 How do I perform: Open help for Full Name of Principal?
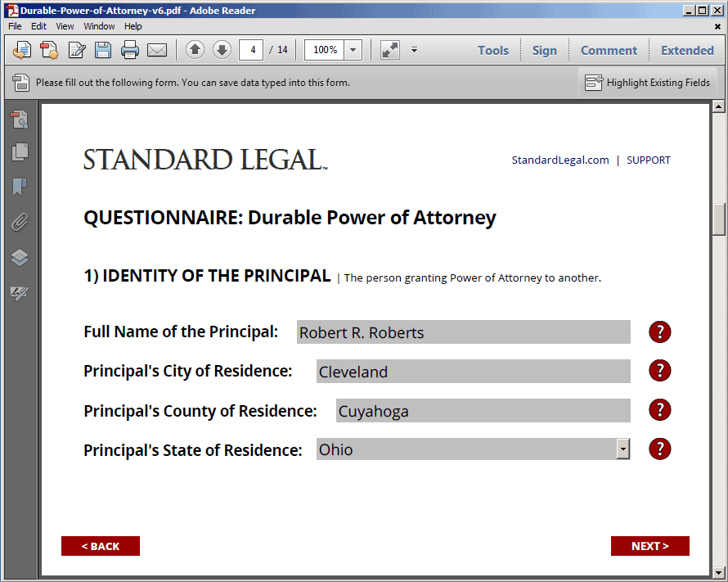(660, 332)
